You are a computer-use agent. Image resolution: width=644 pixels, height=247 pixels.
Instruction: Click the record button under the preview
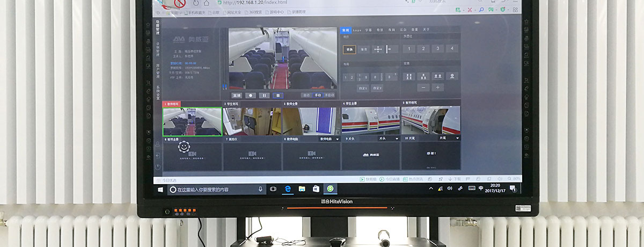(250, 95)
